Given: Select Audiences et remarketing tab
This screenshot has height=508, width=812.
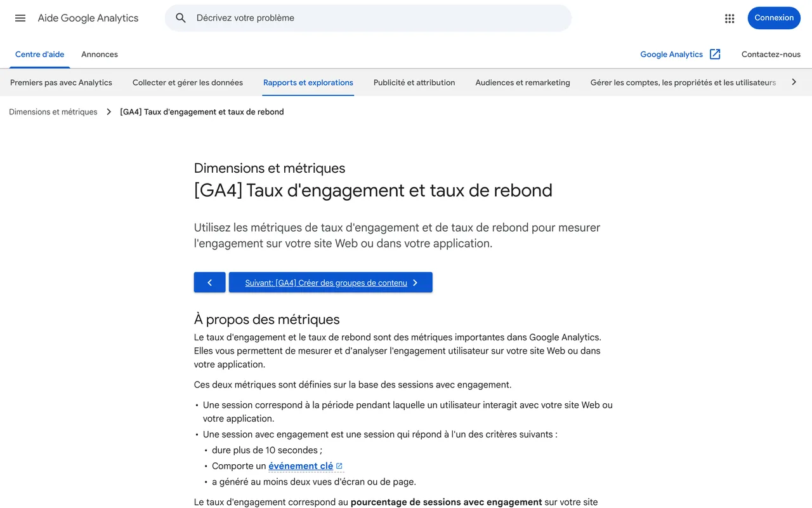Looking at the screenshot, I should coord(523,83).
